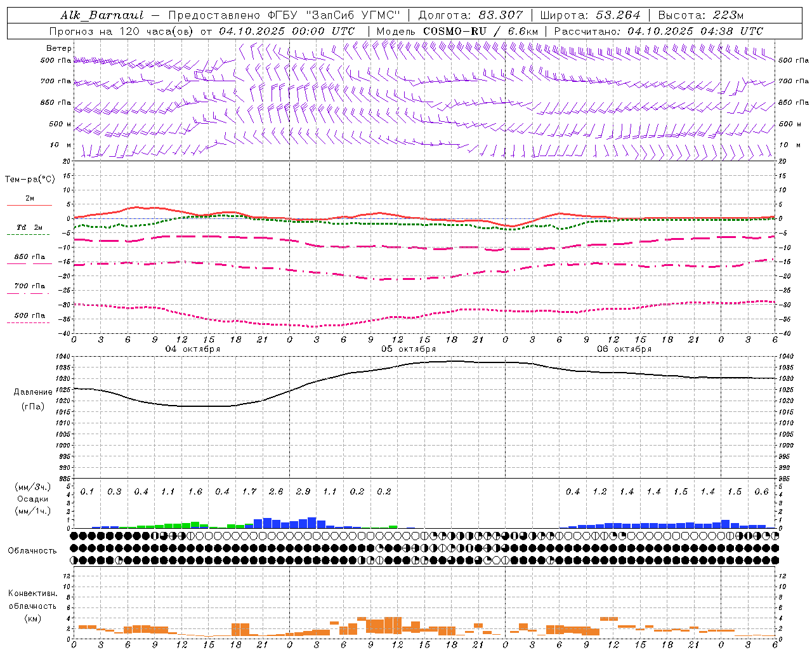Click the elevation label 'Высота: 223м'

coord(700,15)
